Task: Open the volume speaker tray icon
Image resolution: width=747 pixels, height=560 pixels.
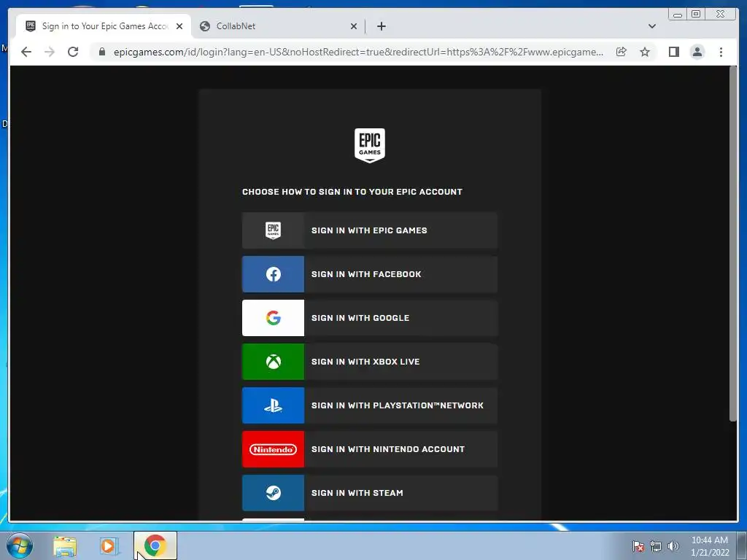Action: pos(673,546)
